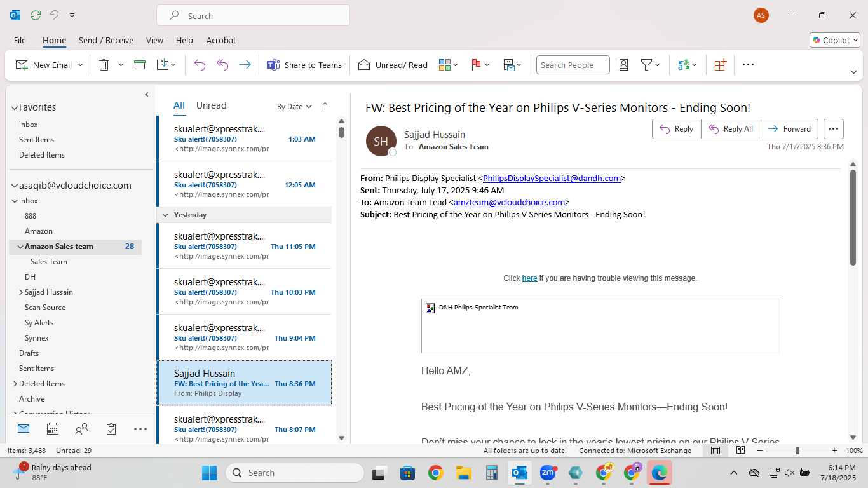The image size is (868, 488).
Task: Show Unread messages tab
Action: 211,105
